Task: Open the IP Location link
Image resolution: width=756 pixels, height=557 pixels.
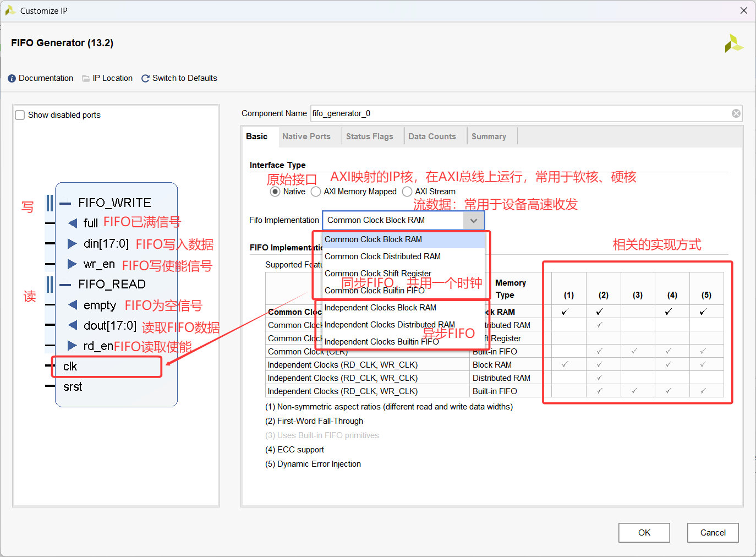Action: pyautogui.click(x=113, y=78)
